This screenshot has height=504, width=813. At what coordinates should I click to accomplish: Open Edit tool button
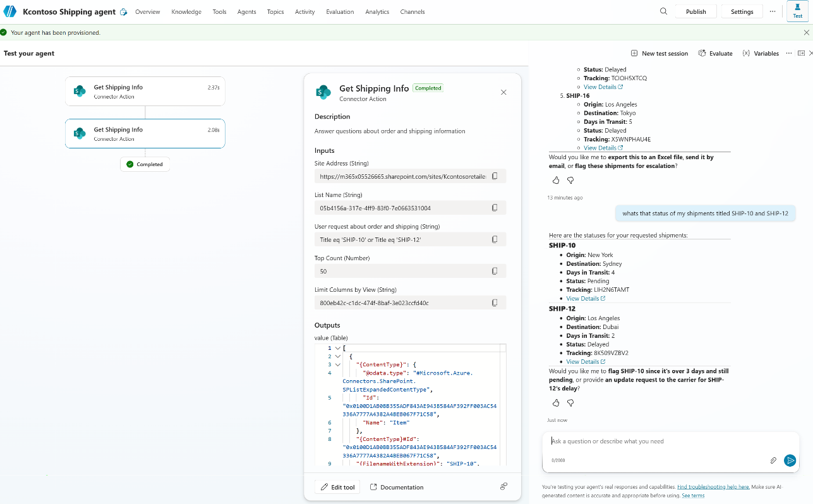tap(337, 487)
